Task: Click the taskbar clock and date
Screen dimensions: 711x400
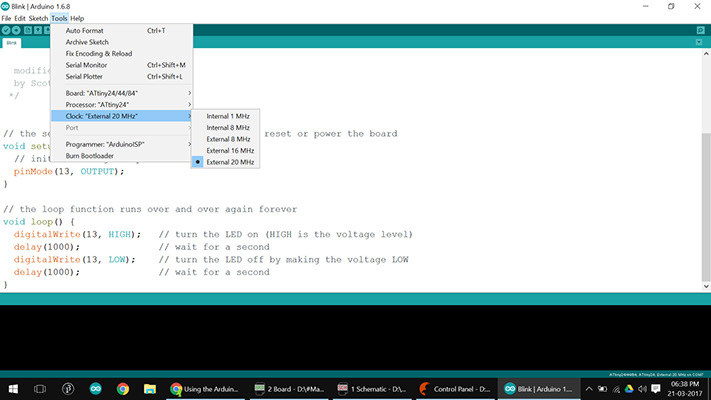Action: (685, 389)
